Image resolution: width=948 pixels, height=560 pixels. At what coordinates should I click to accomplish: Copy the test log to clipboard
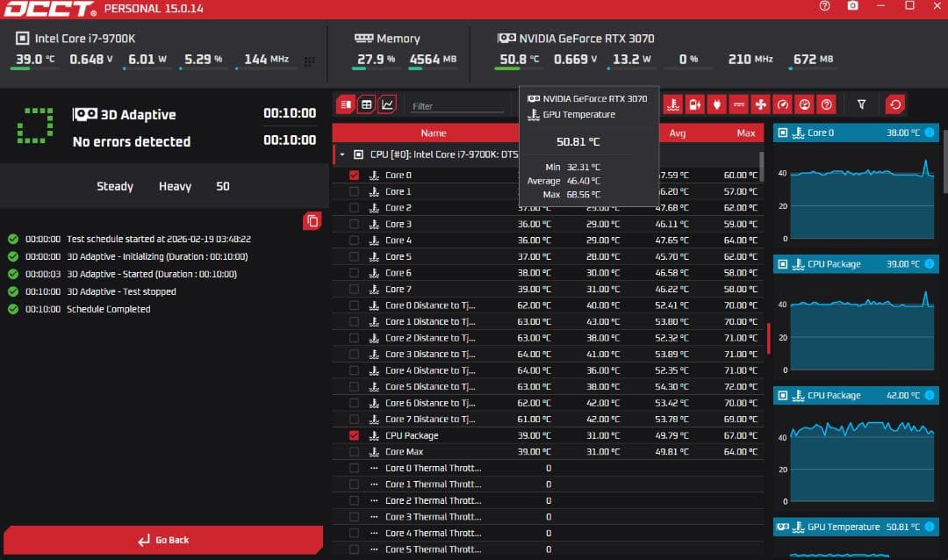tap(312, 221)
